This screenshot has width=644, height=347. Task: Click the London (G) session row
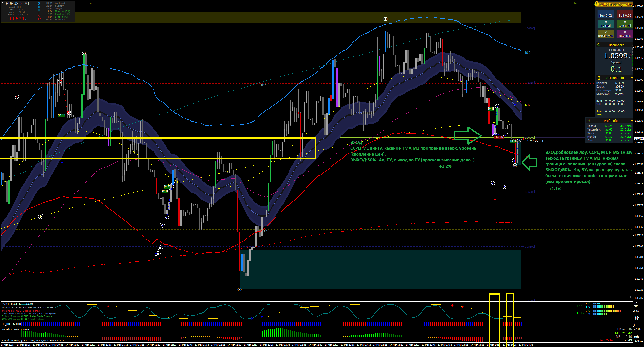click(x=57, y=17)
